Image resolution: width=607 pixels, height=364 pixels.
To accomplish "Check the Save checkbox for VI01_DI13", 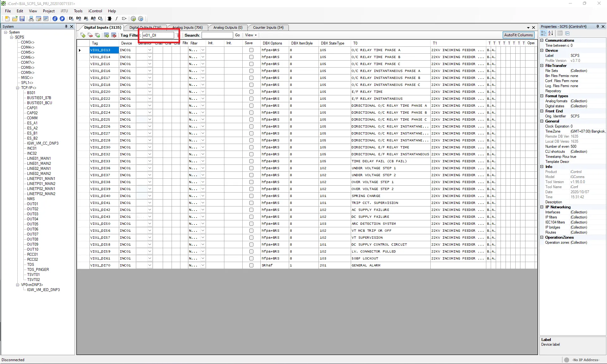I will pos(251,50).
